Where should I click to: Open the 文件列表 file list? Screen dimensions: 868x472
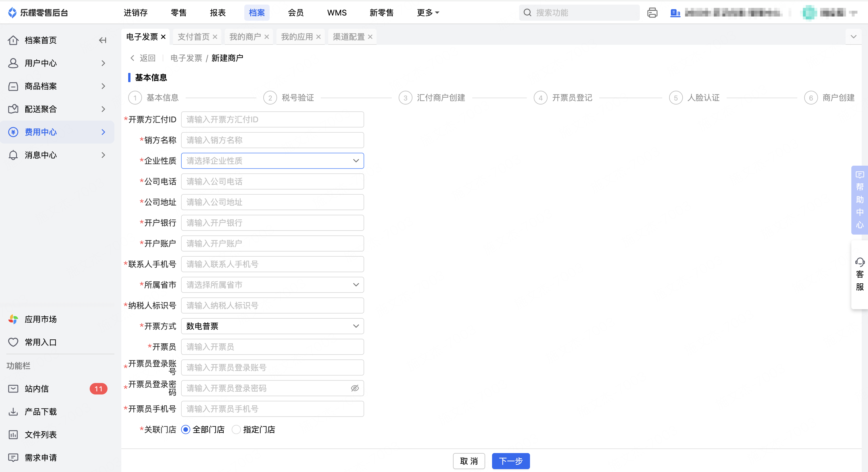pos(41,435)
